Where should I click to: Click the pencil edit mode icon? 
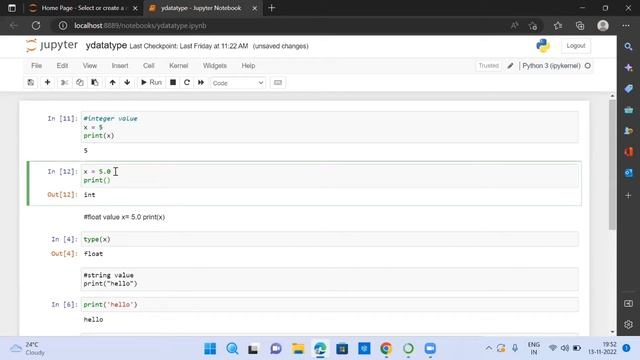510,66
